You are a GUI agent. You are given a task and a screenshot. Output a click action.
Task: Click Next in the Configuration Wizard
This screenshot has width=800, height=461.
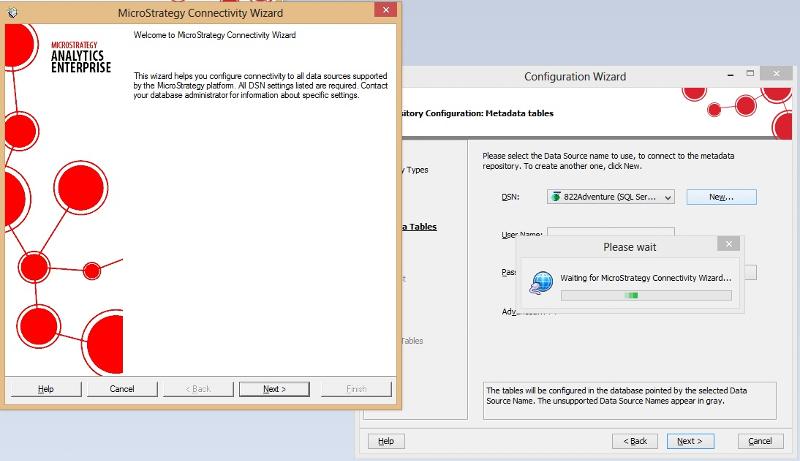(690, 441)
